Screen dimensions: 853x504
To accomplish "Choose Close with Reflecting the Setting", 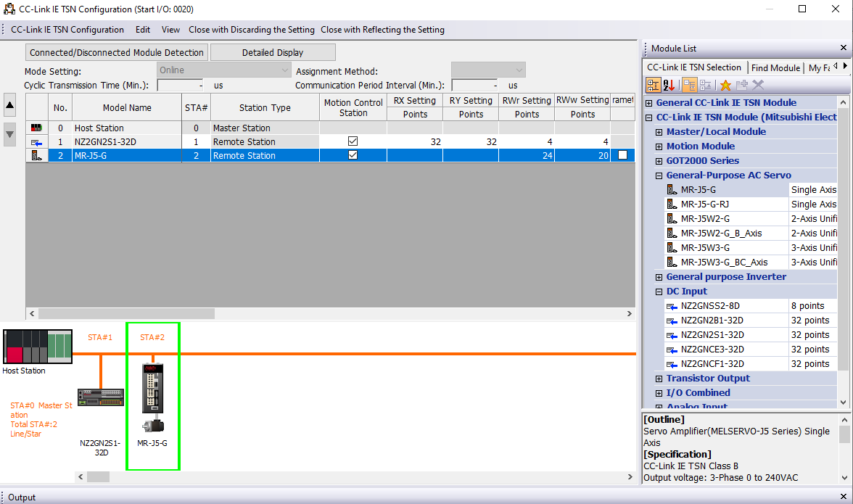I will pos(382,30).
